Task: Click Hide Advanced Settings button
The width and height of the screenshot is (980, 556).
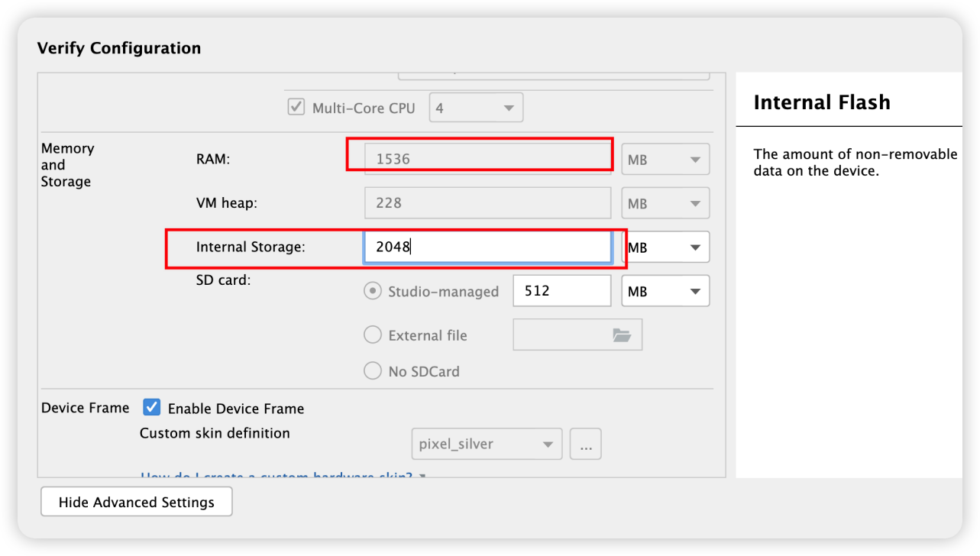Action: (x=137, y=502)
